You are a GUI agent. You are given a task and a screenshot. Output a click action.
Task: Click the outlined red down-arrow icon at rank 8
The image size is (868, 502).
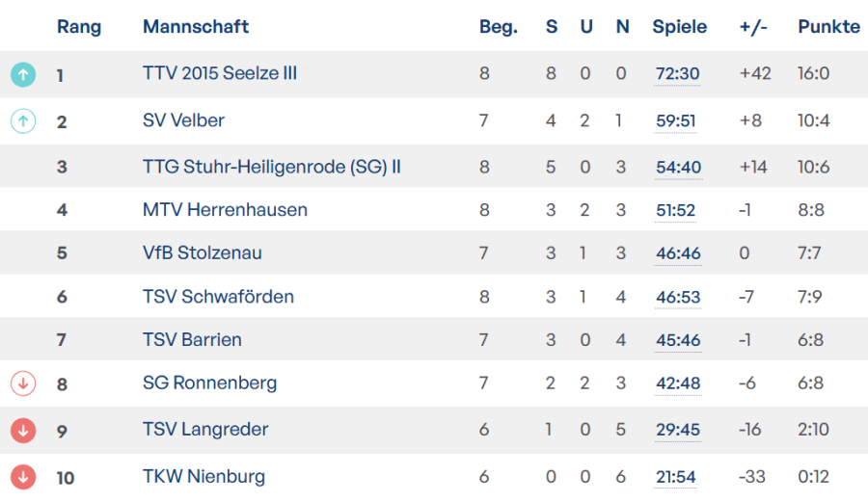pos(23,383)
